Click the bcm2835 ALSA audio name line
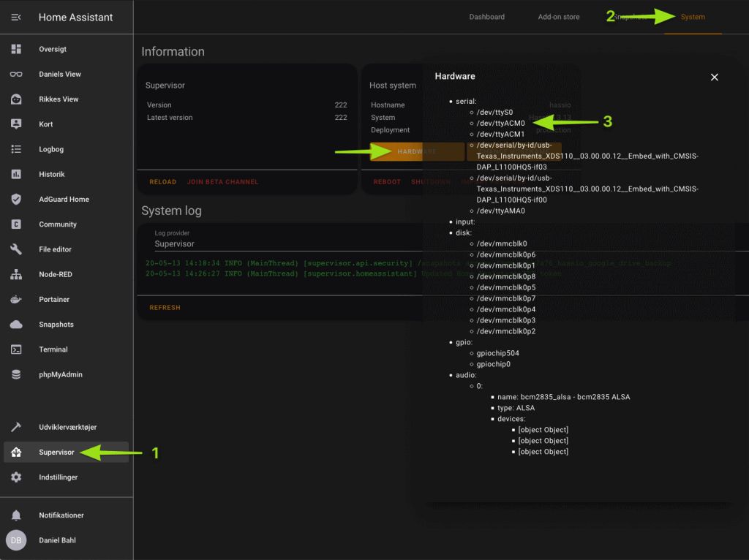The height and width of the screenshot is (560, 749). tap(564, 397)
